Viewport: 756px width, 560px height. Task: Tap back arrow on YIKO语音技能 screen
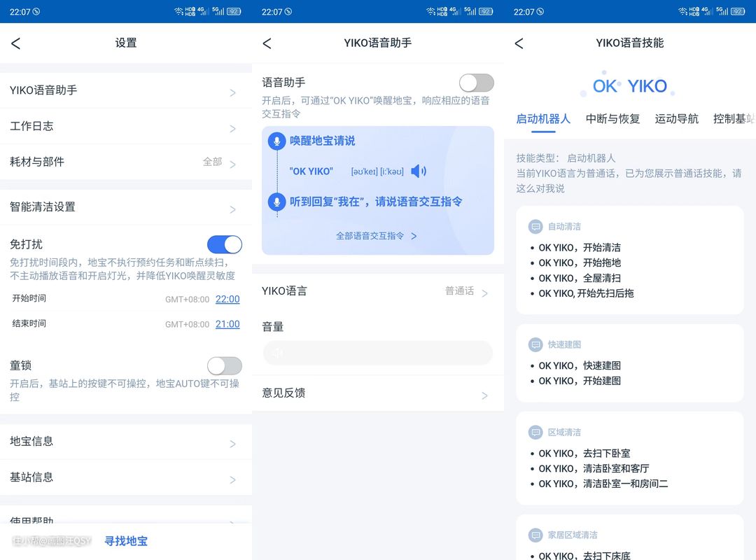[519, 43]
